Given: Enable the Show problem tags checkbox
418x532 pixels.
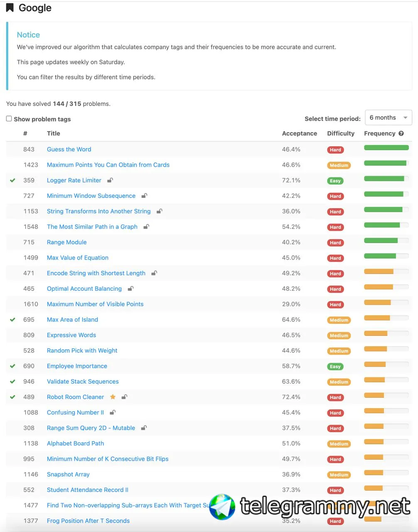Looking at the screenshot, I should (x=9, y=118).
